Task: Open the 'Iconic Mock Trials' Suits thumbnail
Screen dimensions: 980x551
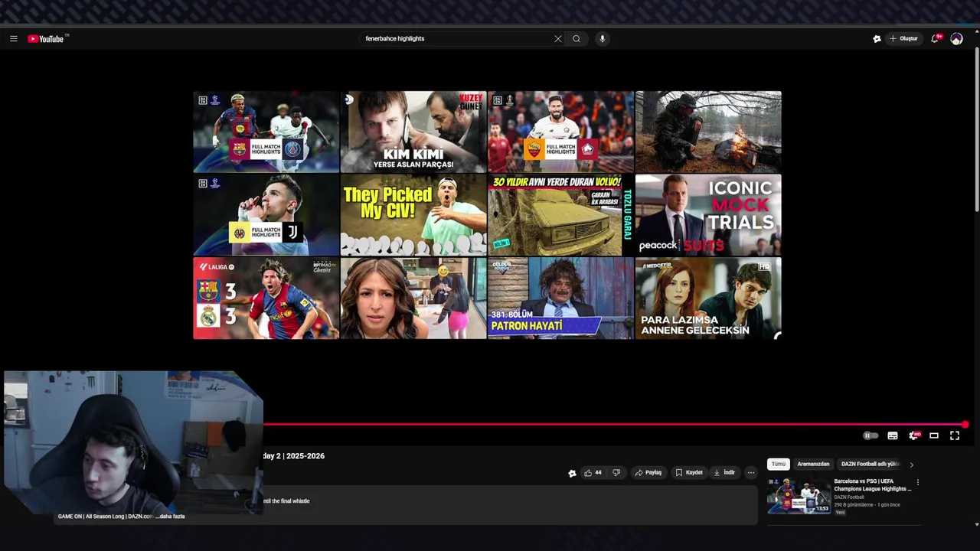Action: click(x=708, y=215)
